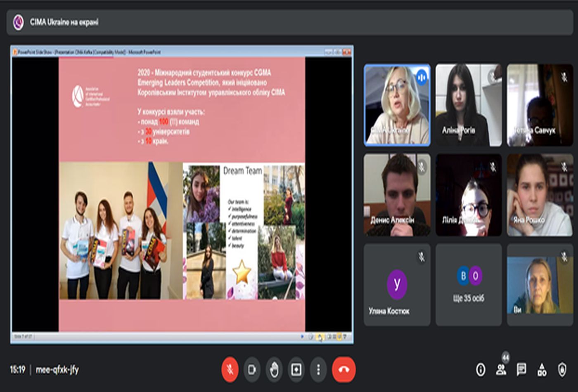Screen dimensions: 578x392
Task: Unmute your microphone in the call controls
Action: click(x=230, y=369)
